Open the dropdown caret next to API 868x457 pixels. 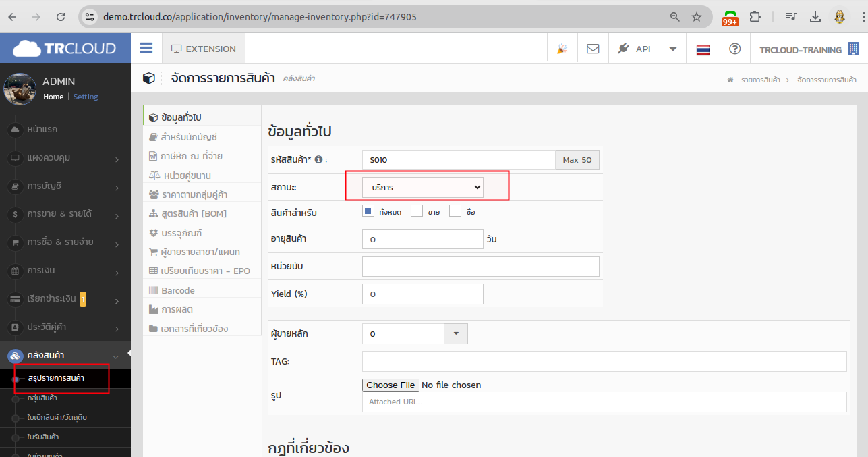[672, 49]
